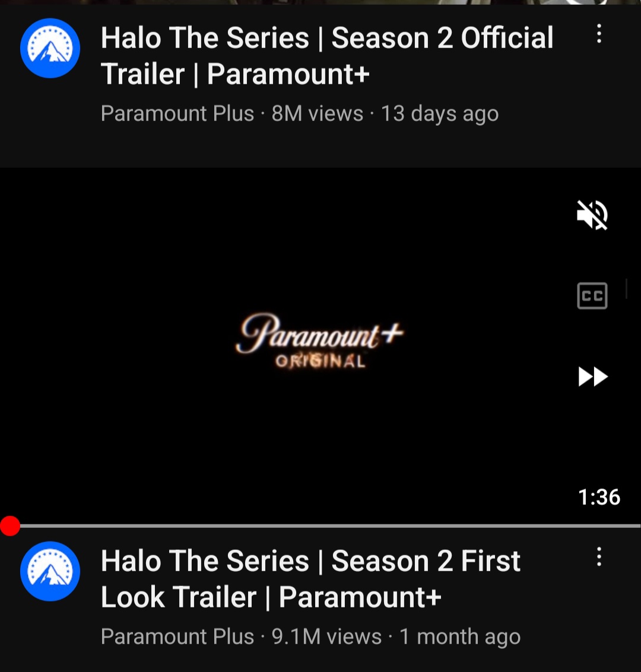This screenshot has height=672, width=641.
Task: Seek to the middle of the gray progress bar
Action: tap(320, 526)
